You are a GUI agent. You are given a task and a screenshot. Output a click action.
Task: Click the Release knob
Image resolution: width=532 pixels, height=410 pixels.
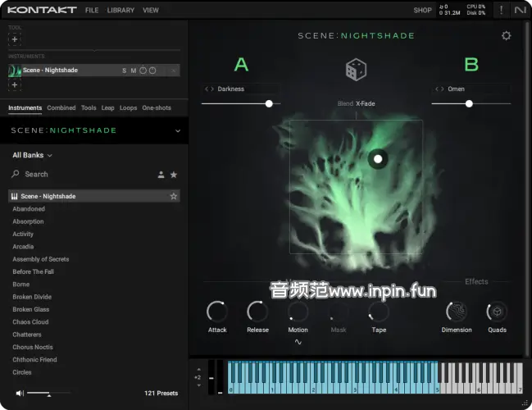pyautogui.click(x=257, y=312)
